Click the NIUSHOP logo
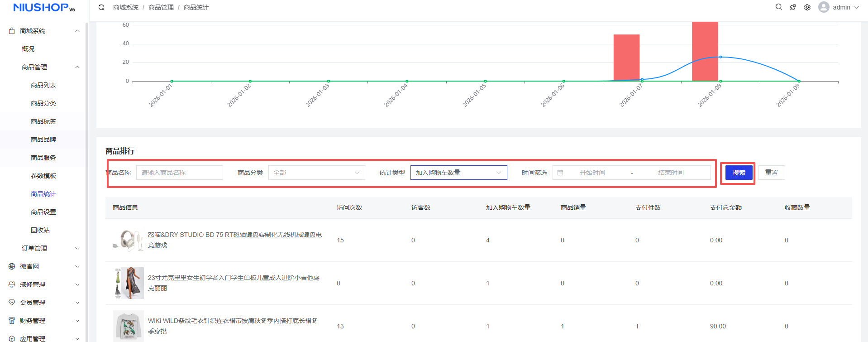The image size is (868, 342). [x=44, y=8]
